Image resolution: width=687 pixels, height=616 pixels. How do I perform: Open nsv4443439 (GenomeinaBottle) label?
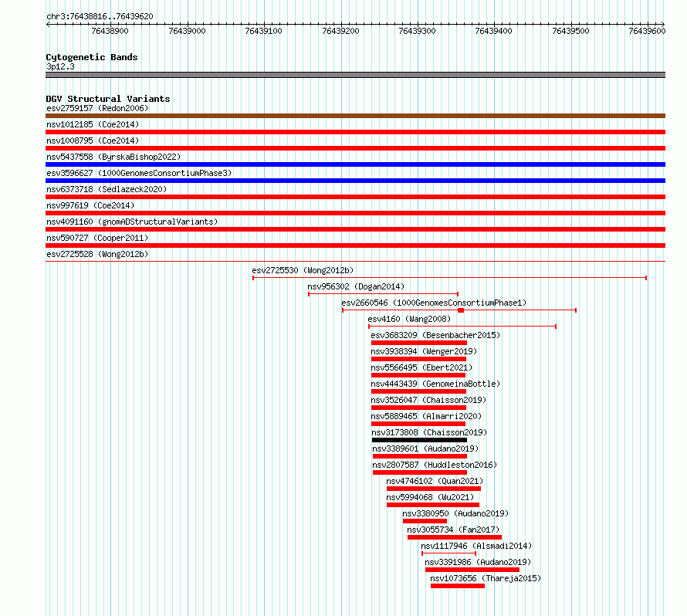coord(435,384)
